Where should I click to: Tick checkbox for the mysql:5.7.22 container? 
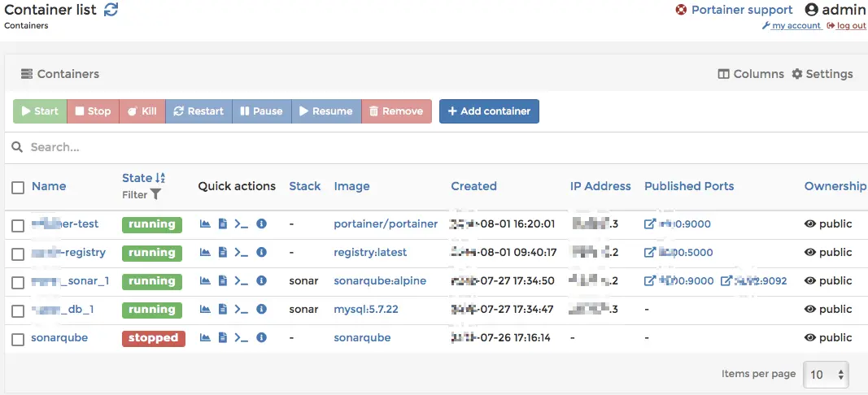click(18, 311)
